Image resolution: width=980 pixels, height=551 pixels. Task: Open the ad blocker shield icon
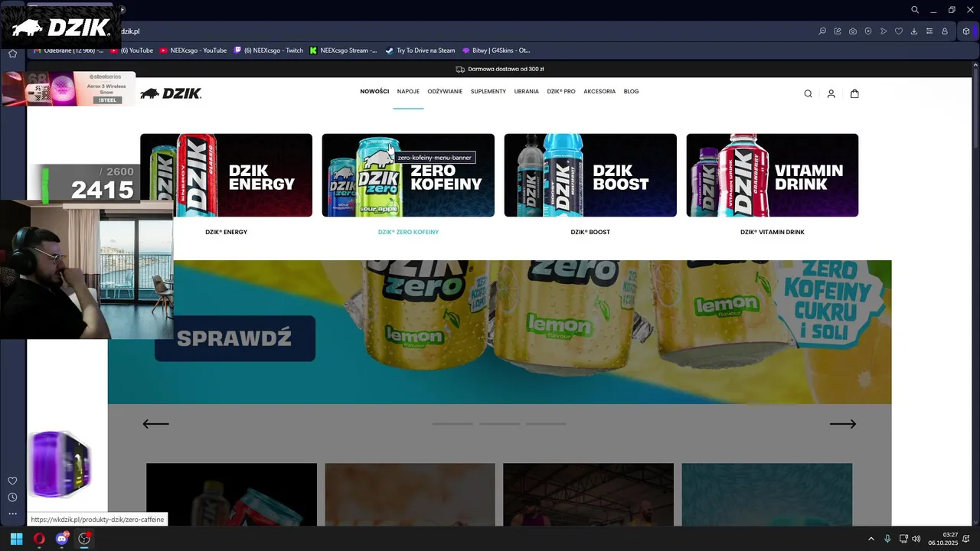[x=868, y=31]
